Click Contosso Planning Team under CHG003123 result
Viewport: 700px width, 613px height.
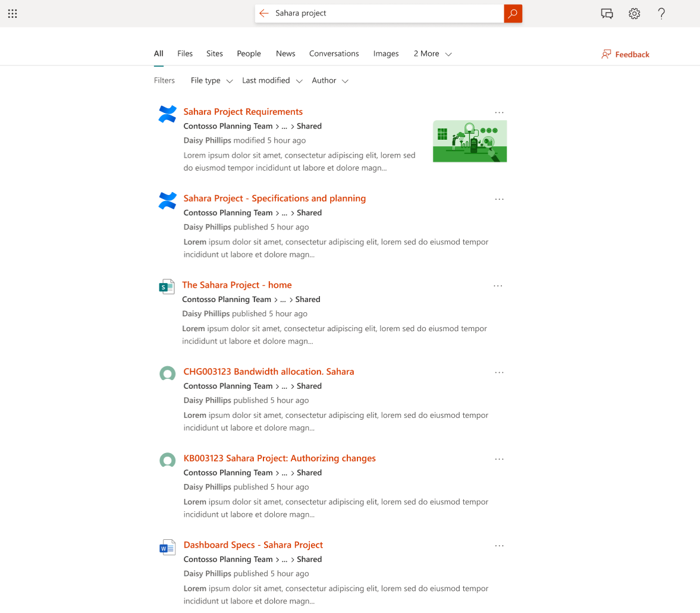(x=228, y=386)
